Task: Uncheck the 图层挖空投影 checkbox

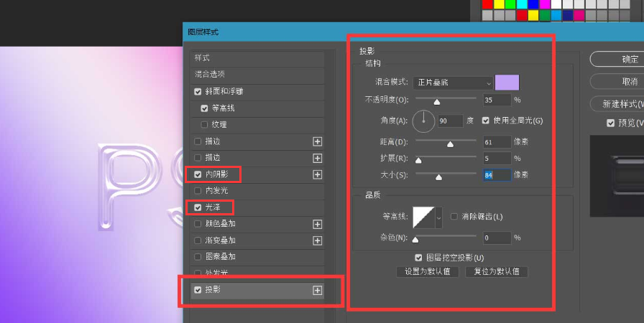Action: 419,258
